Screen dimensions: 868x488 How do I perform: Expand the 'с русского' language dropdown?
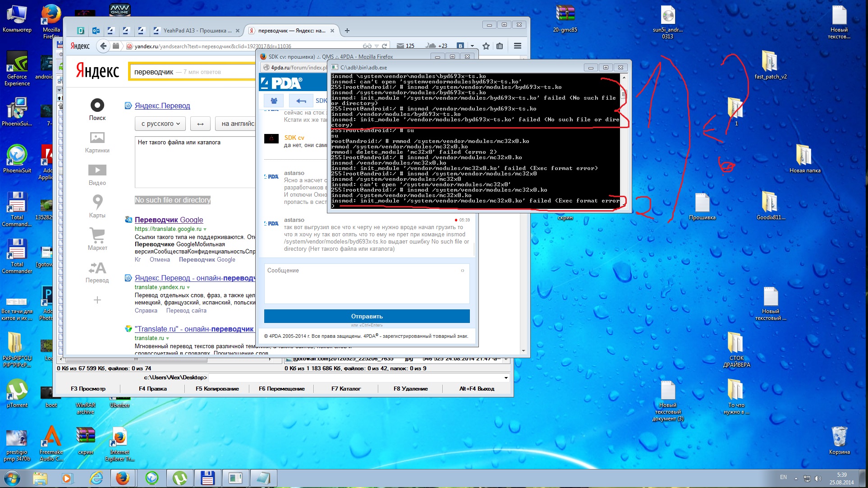point(161,124)
